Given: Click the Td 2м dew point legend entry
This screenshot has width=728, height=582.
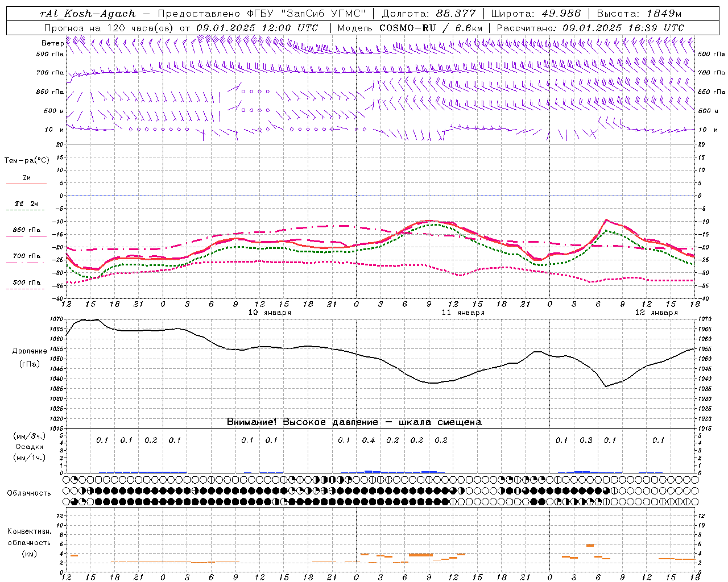Looking at the screenshot, I should [x=26, y=206].
